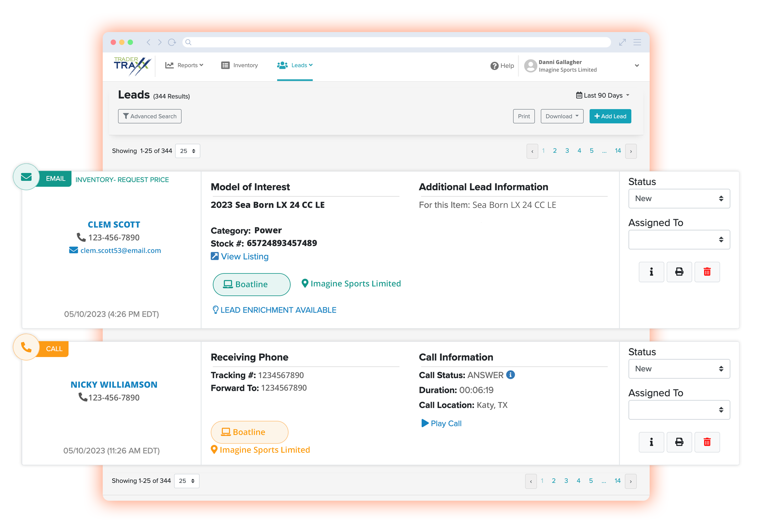Open Clem Scott's lead name
Screen dimensions: 761x532
coord(114,225)
